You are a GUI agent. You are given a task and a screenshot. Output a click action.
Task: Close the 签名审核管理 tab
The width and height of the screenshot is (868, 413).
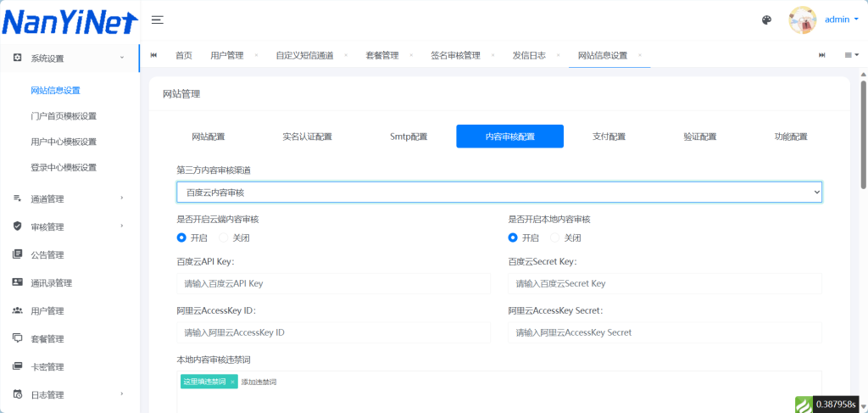tap(492, 55)
